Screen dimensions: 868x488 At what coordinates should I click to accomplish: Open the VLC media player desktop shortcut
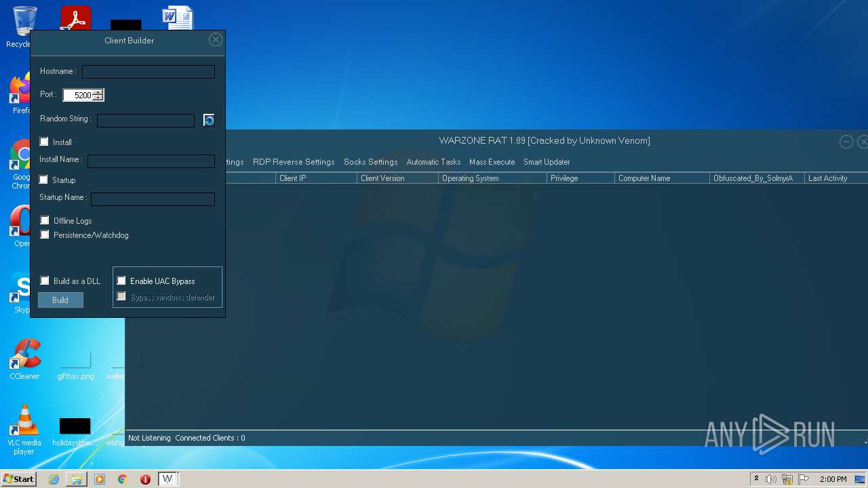coord(24,430)
